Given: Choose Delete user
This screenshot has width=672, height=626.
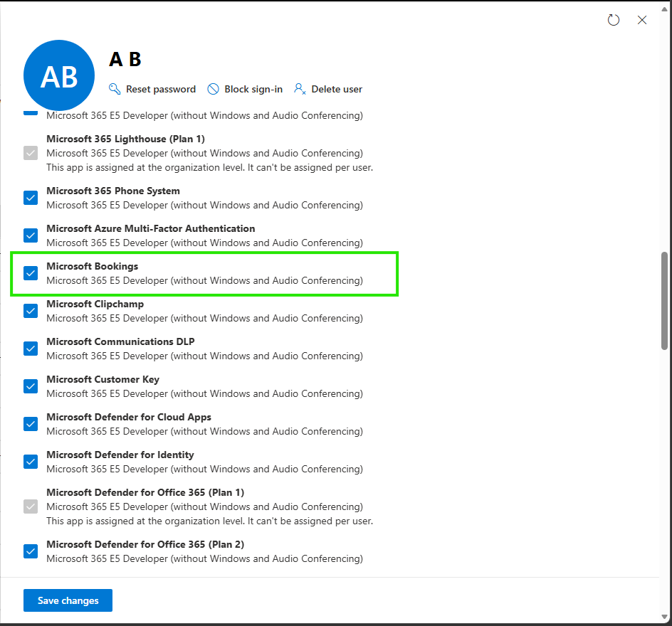Looking at the screenshot, I should tap(337, 89).
